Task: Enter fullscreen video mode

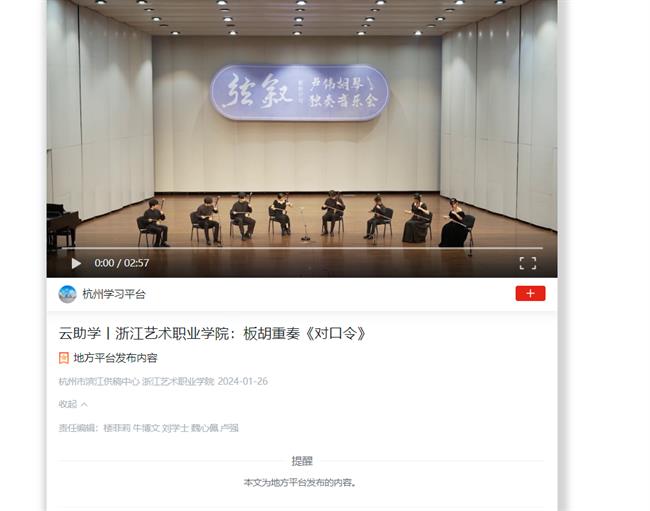Action: [528, 263]
